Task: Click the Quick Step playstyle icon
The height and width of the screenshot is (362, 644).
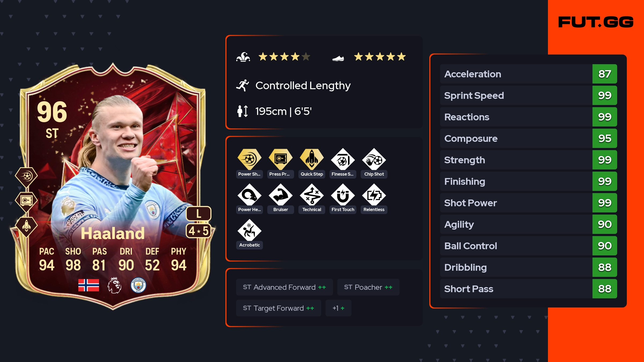Action: point(312,160)
